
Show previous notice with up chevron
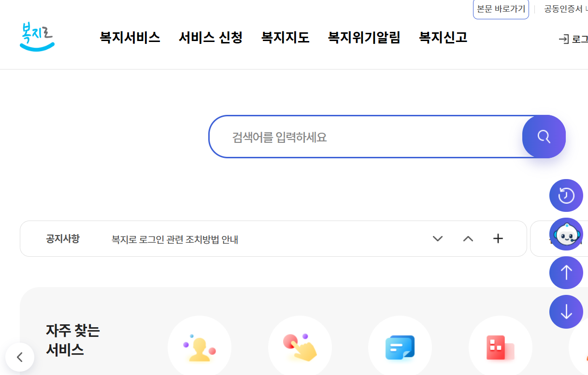click(x=468, y=238)
